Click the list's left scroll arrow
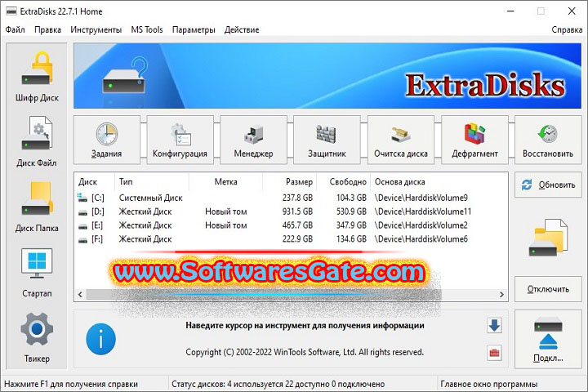Image resolution: width=588 pixels, height=392 pixels. click(80, 295)
